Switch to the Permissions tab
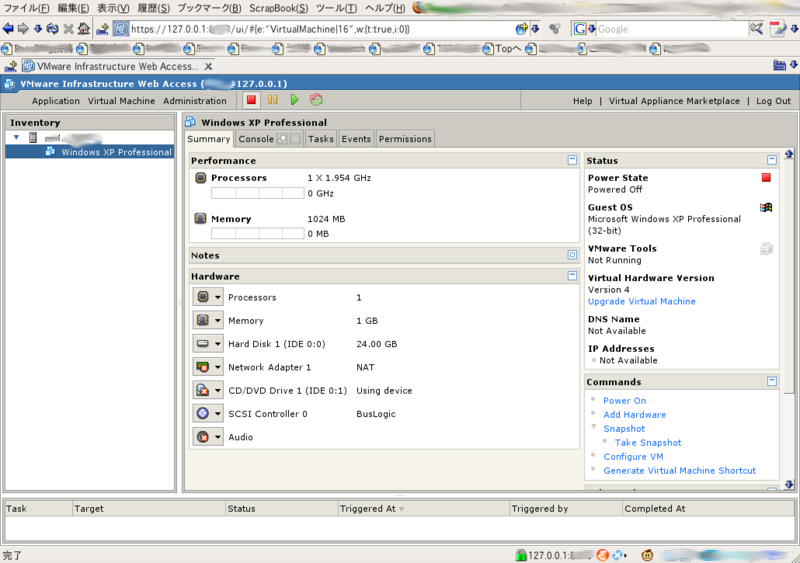Viewport: 800px width, 563px height. [405, 139]
